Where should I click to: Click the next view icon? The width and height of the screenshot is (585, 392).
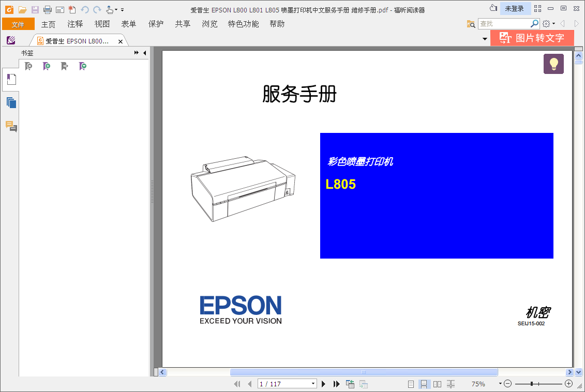coord(364,384)
